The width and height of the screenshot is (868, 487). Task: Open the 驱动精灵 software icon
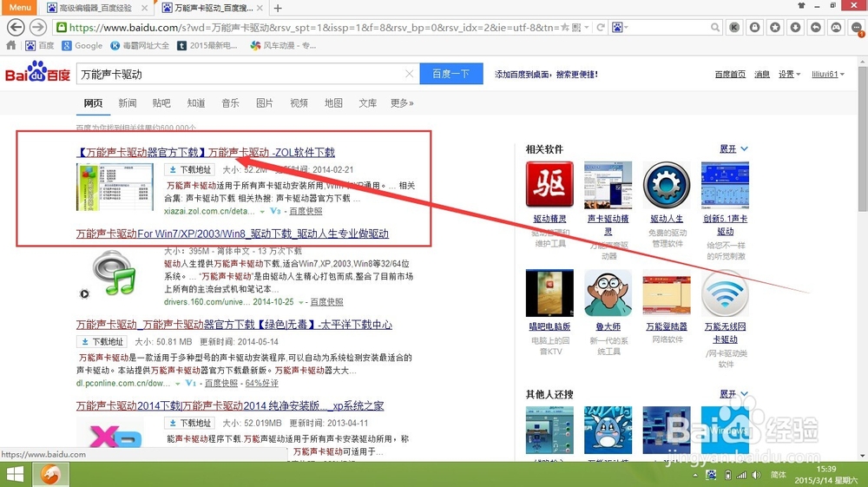click(549, 184)
